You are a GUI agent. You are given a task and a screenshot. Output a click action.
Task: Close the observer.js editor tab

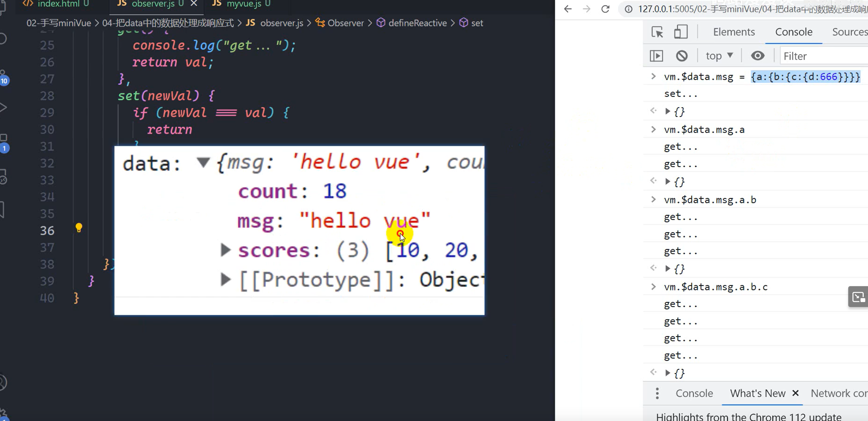(194, 4)
